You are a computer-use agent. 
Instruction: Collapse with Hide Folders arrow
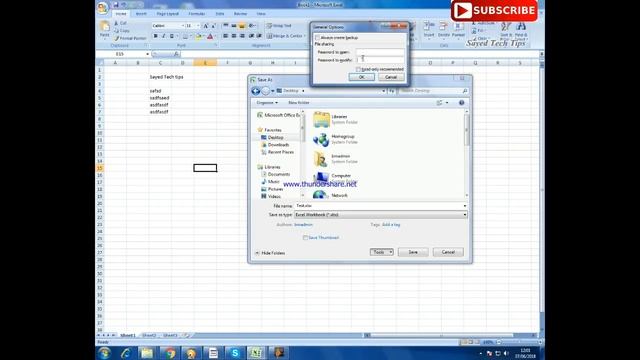pyautogui.click(x=257, y=253)
